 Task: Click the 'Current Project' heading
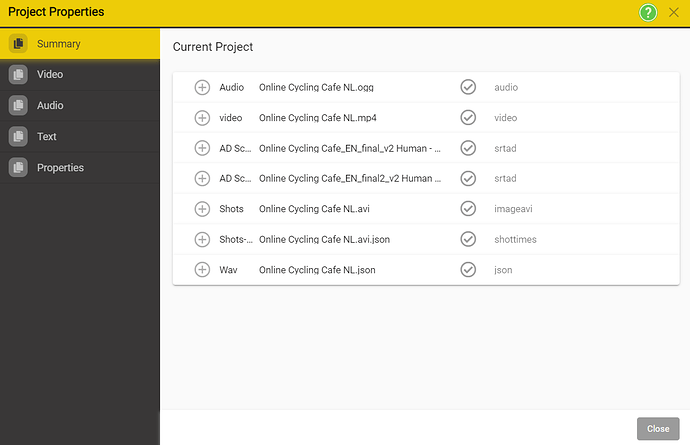[x=213, y=47]
